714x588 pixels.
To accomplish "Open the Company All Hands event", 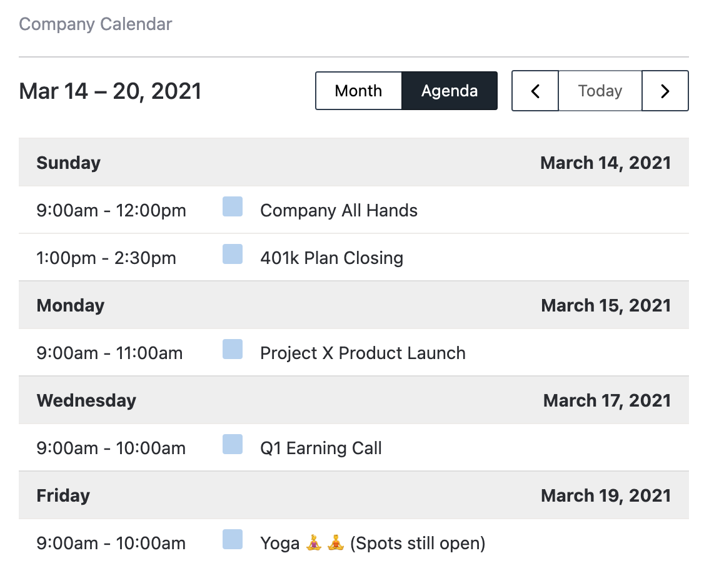I will pyautogui.click(x=339, y=210).
